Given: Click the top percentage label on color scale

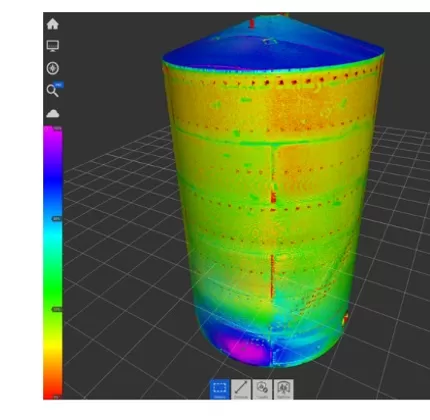Looking at the screenshot, I should [x=58, y=128].
